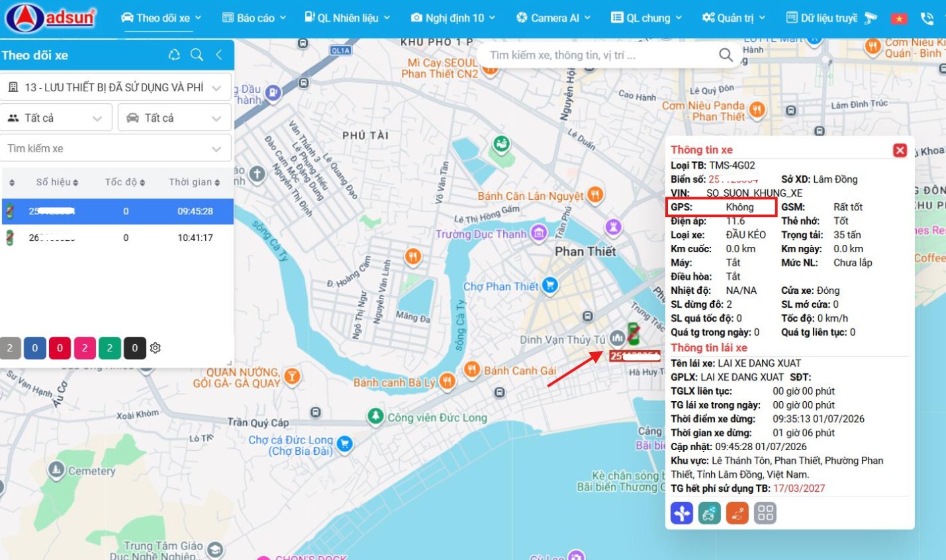Toggle the green status counter showing 2

coord(110,348)
